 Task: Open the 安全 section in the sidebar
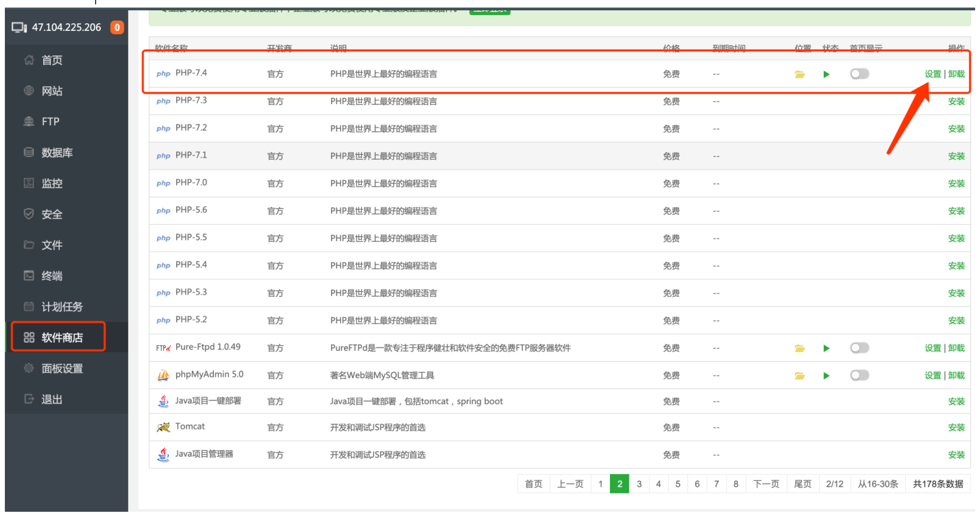51,214
